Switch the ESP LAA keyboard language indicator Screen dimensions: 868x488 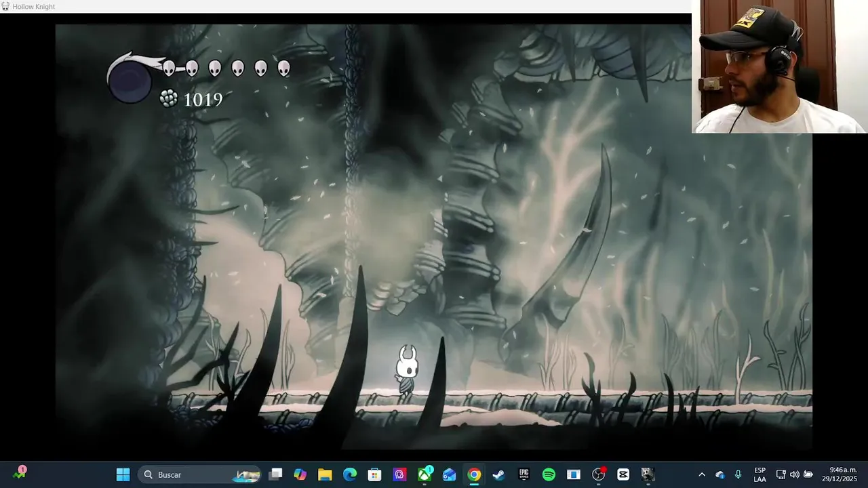point(759,474)
